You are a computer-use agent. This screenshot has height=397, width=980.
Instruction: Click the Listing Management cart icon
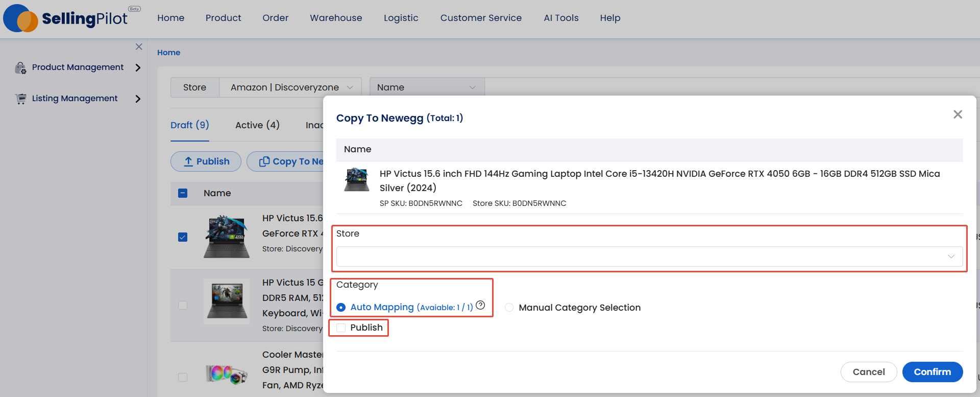click(x=21, y=99)
